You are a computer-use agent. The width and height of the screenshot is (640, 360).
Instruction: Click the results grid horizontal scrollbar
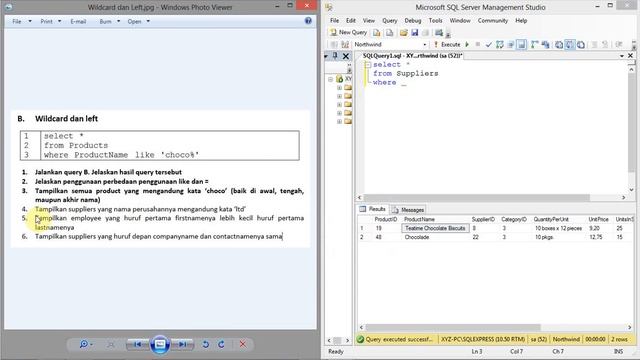pyautogui.click(x=453, y=327)
